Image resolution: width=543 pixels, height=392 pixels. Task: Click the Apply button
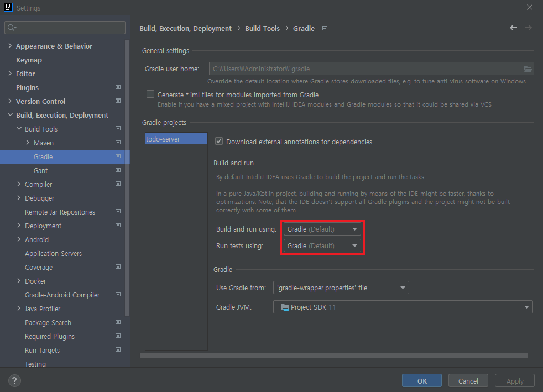515,381
